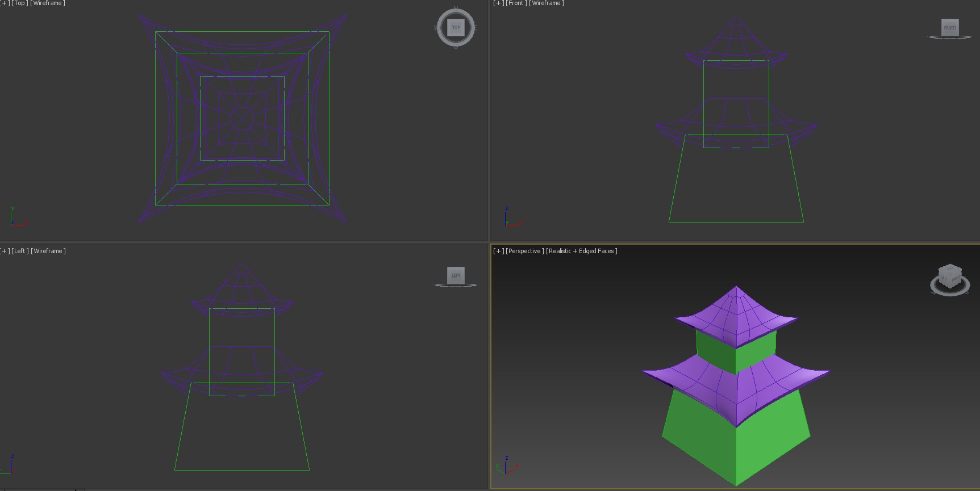Open the [Realistic + Edged Faces] shading menu

click(582, 251)
